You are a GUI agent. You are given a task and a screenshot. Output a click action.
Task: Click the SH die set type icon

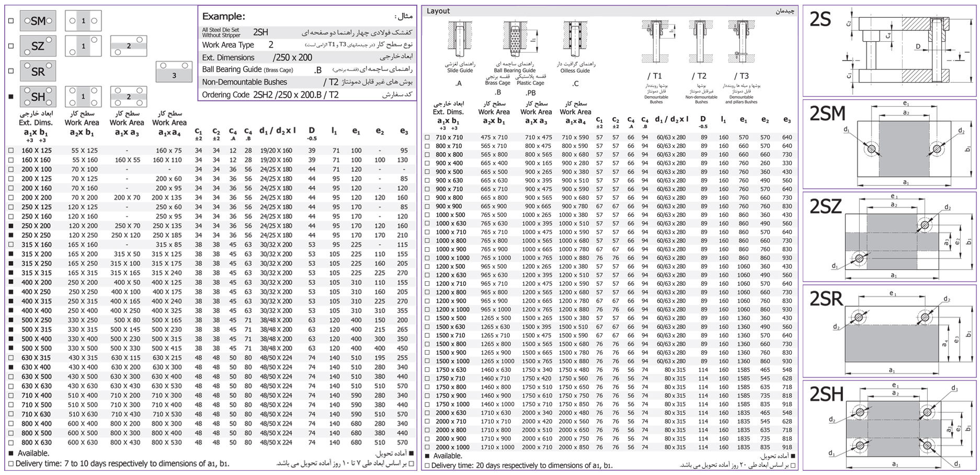(38, 97)
